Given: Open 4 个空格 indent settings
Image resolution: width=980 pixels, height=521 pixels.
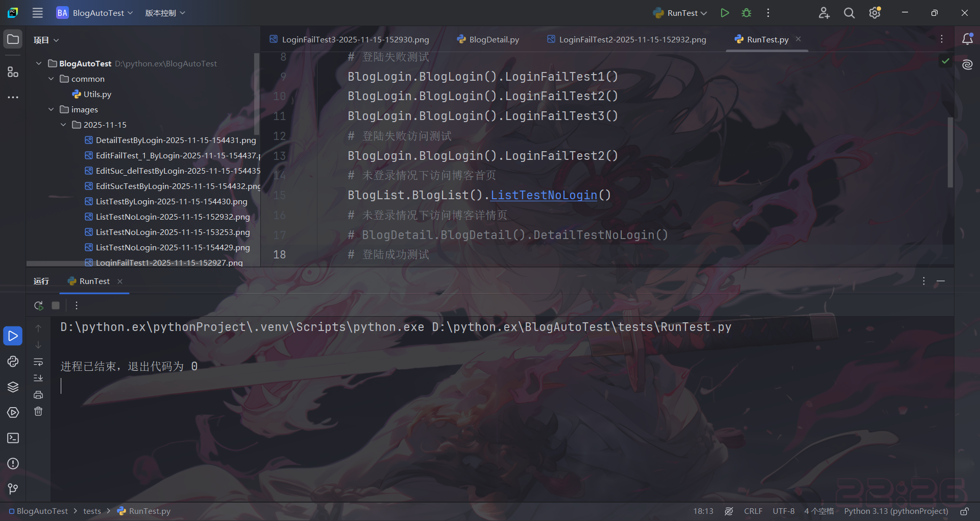Looking at the screenshot, I should (x=819, y=511).
